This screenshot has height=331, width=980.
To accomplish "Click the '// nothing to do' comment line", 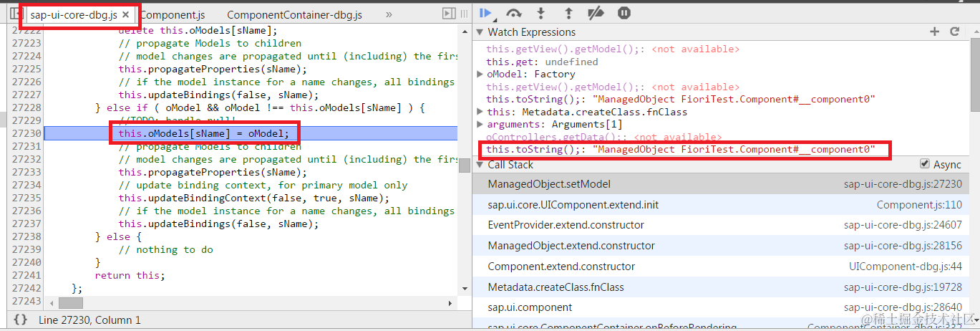I will coord(165,249).
